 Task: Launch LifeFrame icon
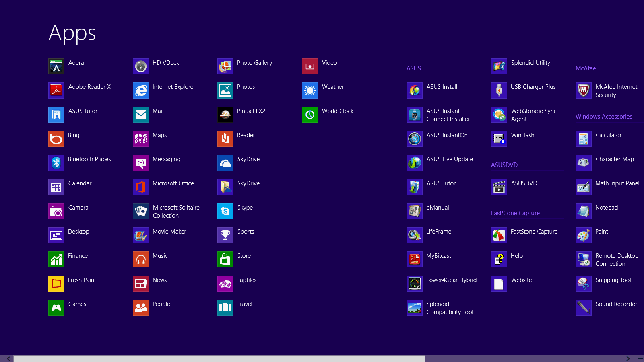click(x=415, y=235)
